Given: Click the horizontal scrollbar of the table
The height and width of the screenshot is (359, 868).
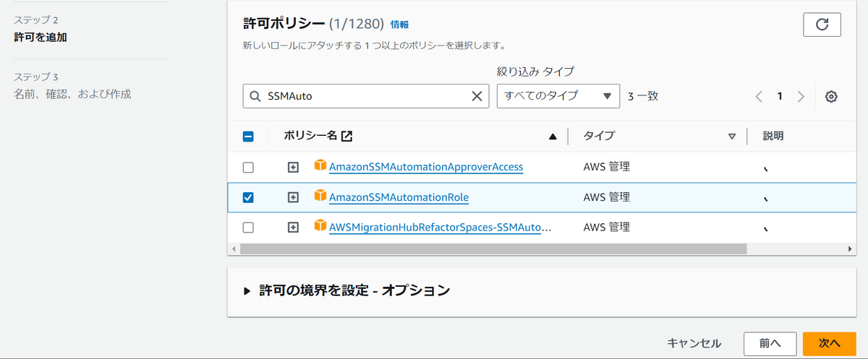Looking at the screenshot, I should tap(493, 248).
